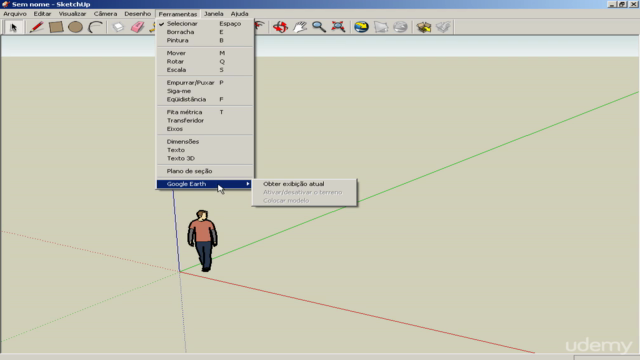
Task: Click Google Earth Get Current View icon
Action: point(361,27)
